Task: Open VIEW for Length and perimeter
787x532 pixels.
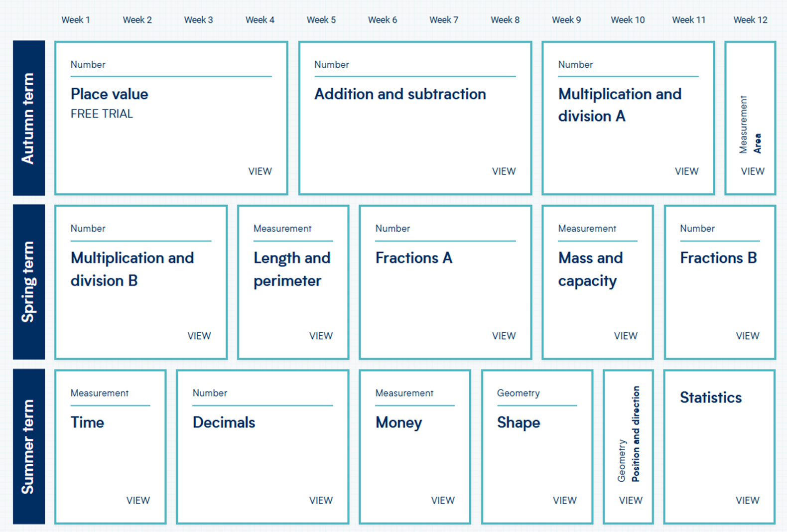Action: coord(321,336)
